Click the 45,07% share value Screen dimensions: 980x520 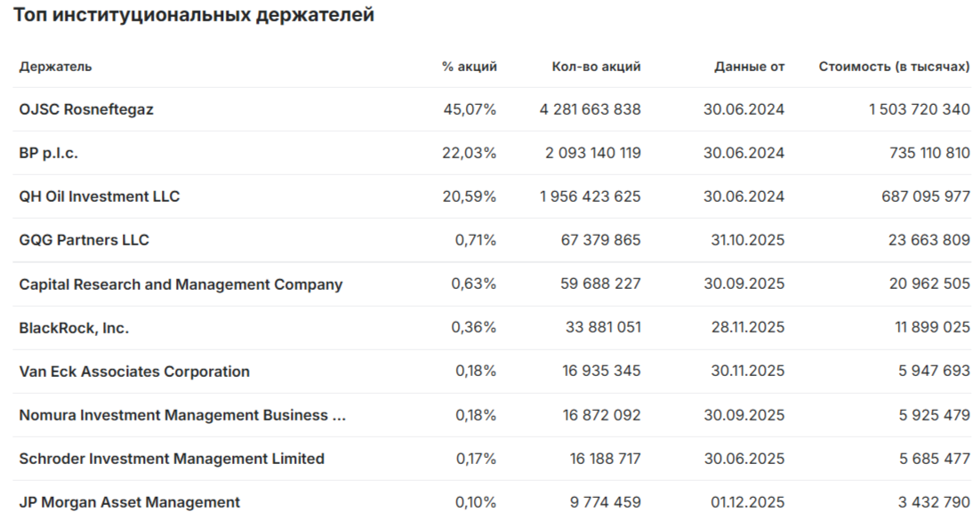(x=470, y=109)
